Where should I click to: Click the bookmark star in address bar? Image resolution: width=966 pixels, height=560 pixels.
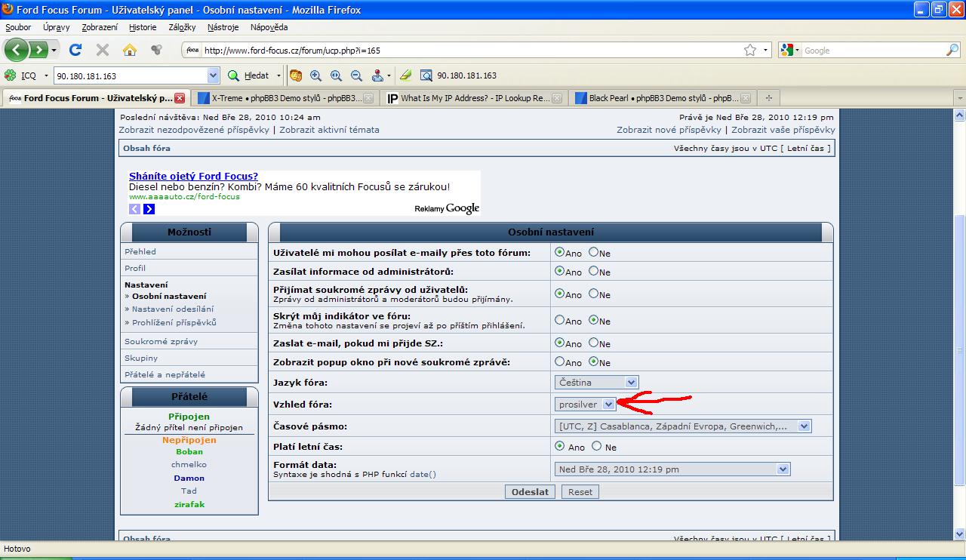click(x=749, y=51)
